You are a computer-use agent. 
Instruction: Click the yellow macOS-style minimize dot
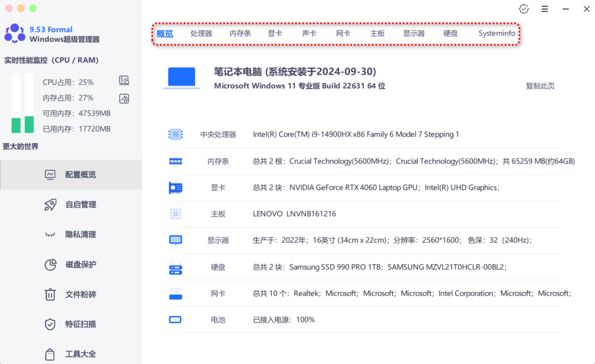(x=21, y=8)
